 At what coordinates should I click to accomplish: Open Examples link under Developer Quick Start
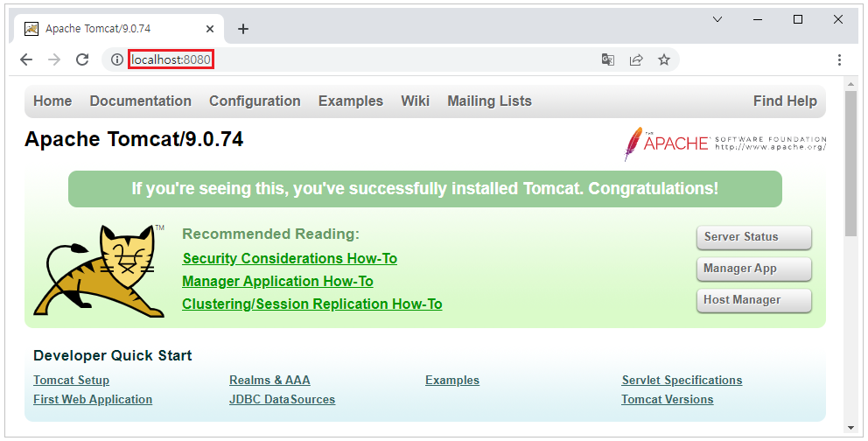(452, 380)
